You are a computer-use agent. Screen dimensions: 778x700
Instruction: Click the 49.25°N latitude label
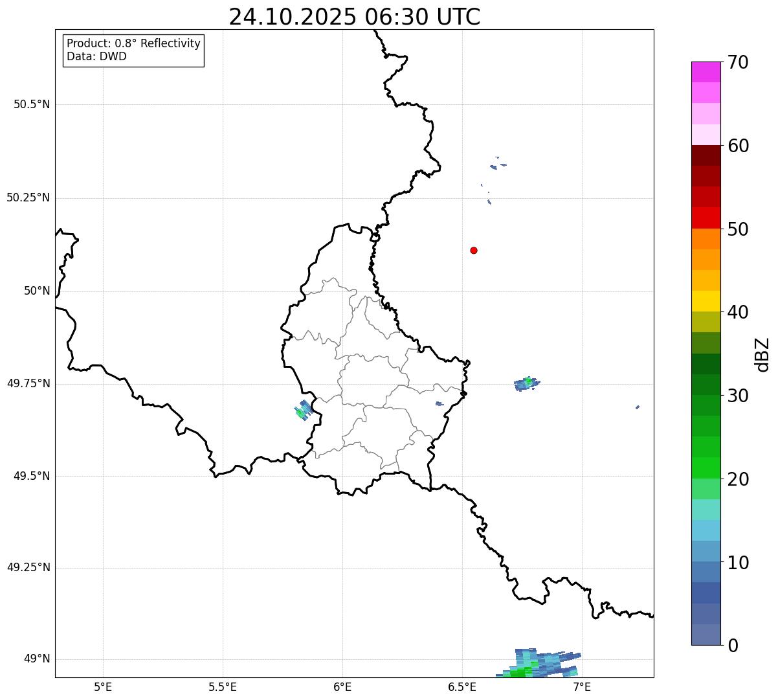pyautogui.click(x=28, y=567)
